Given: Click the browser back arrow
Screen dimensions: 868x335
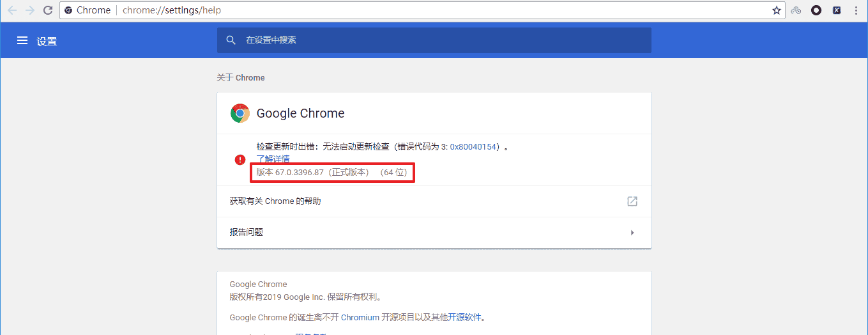Looking at the screenshot, I should coord(12,10).
